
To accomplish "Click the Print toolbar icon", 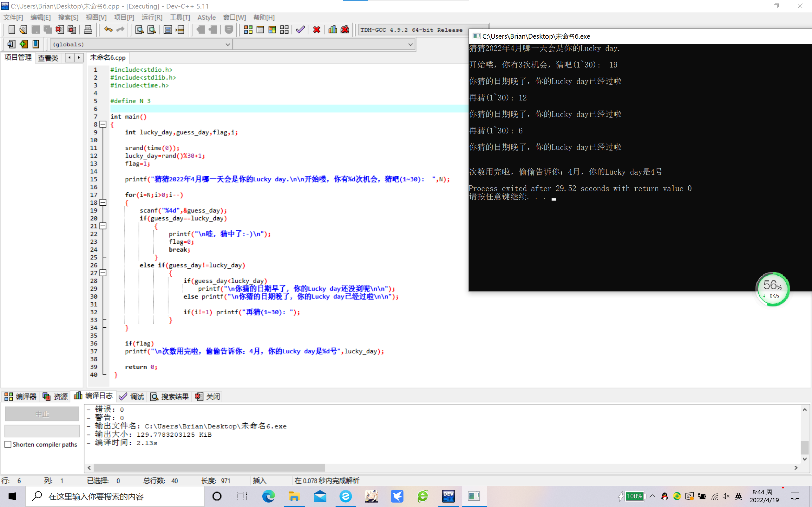I will (x=88, y=29).
